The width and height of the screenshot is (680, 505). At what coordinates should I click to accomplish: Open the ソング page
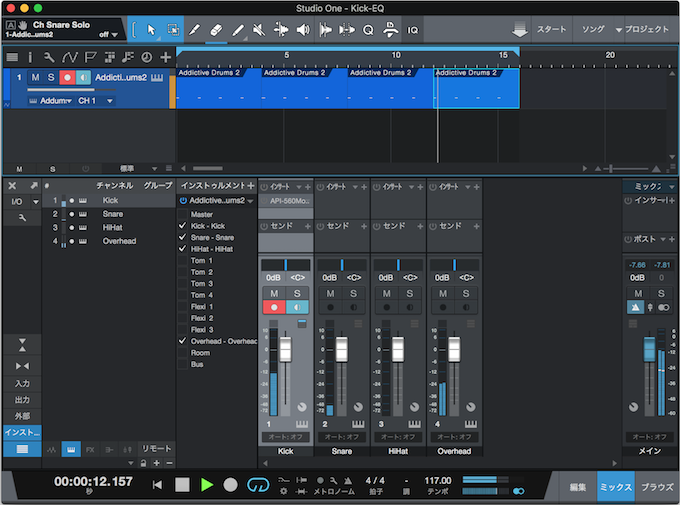tap(593, 30)
